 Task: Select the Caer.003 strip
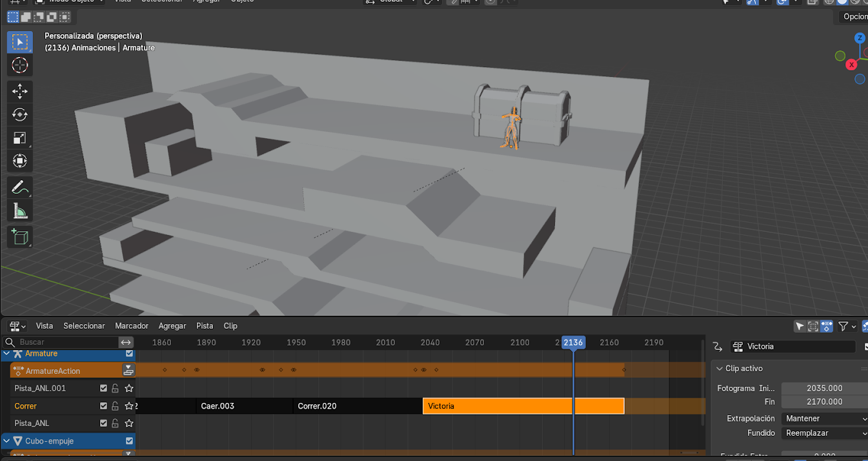(x=244, y=406)
